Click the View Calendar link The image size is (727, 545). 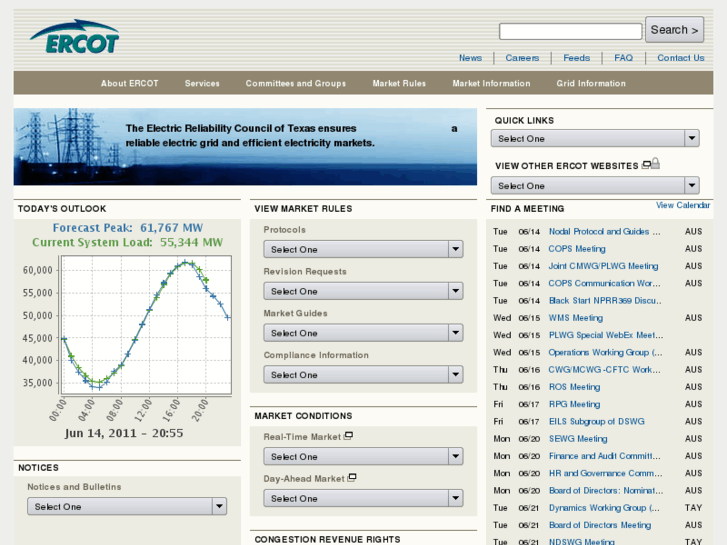click(x=682, y=205)
